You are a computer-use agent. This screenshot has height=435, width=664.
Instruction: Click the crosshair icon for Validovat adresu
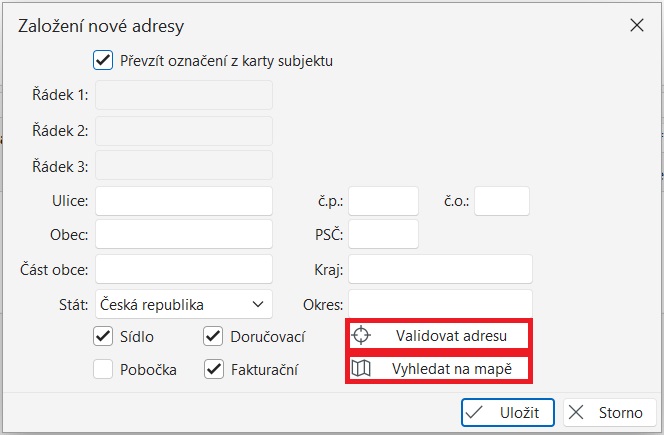pos(361,334)
